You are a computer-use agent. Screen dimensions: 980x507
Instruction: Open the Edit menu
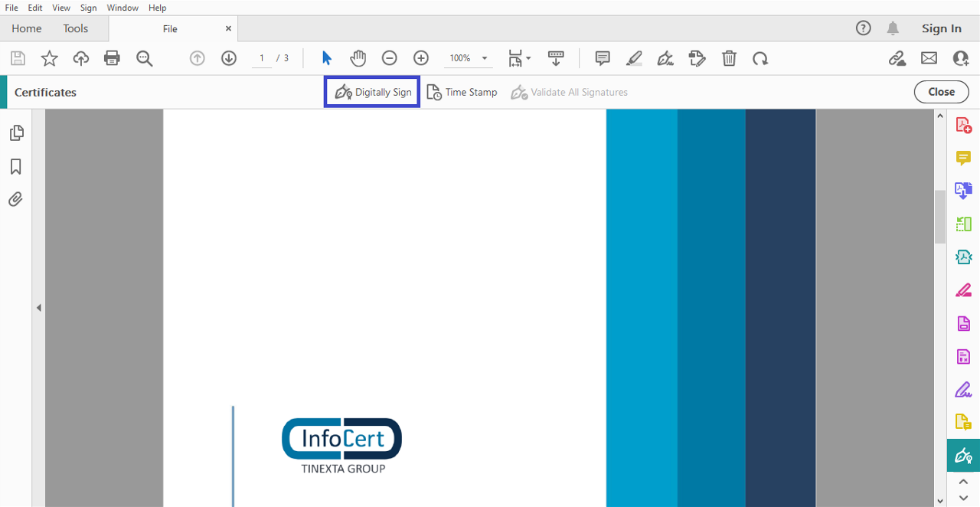click(x=35, y=8)
